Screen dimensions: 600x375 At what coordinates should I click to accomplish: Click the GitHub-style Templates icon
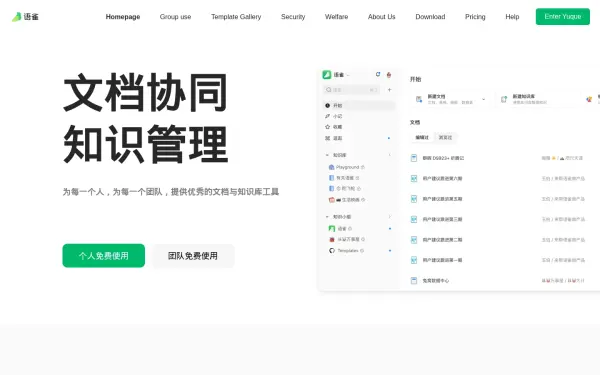click(x=332, y=251)
